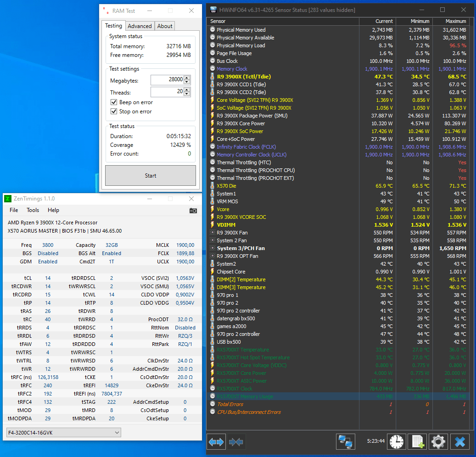Click the Coverage value 12429 %
Screen dimensions: 476x457
[180, 145]
